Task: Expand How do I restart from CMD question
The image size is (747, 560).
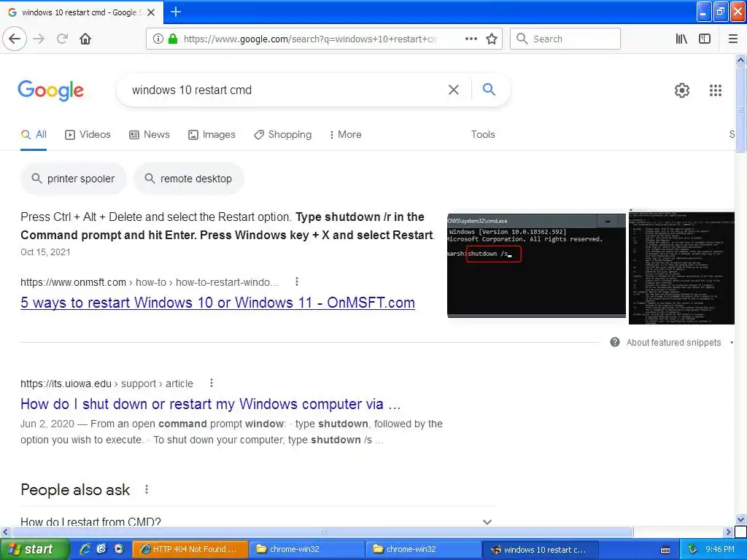Action: (258, 521)
